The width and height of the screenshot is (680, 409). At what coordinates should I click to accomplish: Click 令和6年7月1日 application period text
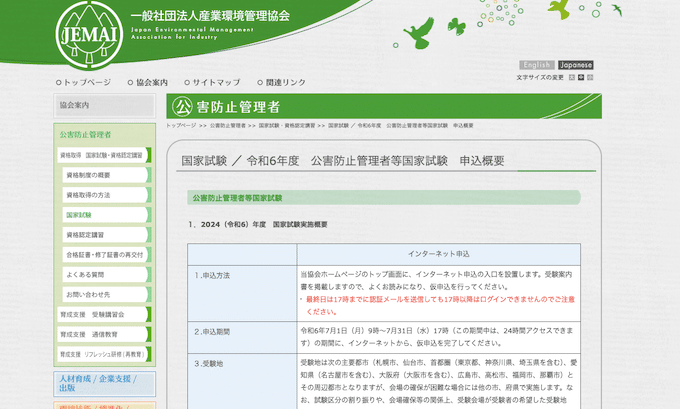(437, 337)
